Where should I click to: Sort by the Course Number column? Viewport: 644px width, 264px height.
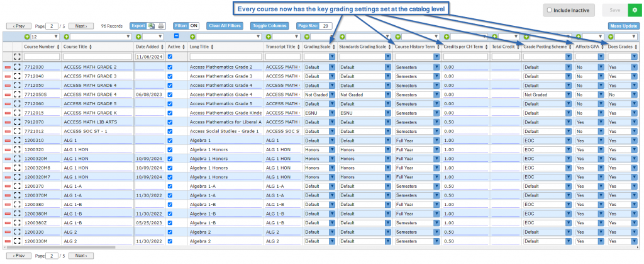[x=58, y=47]
